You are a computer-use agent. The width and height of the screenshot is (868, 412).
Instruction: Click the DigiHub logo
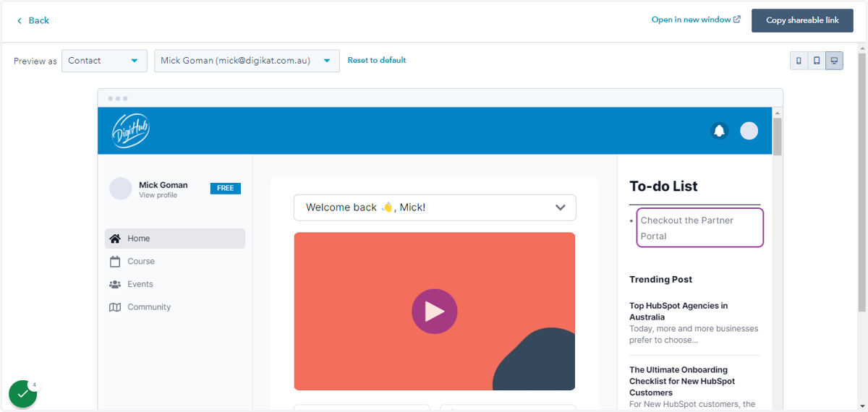pyautogui.click(x=131, y=131)
